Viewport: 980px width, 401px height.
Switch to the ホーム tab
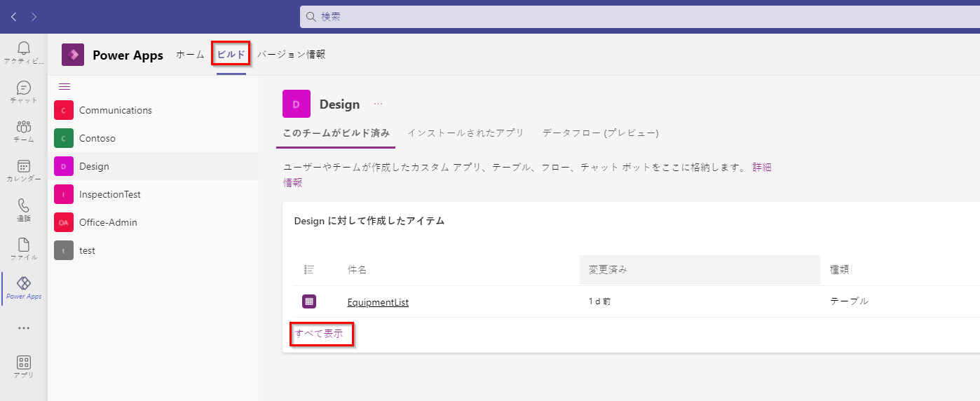point(190,55)
